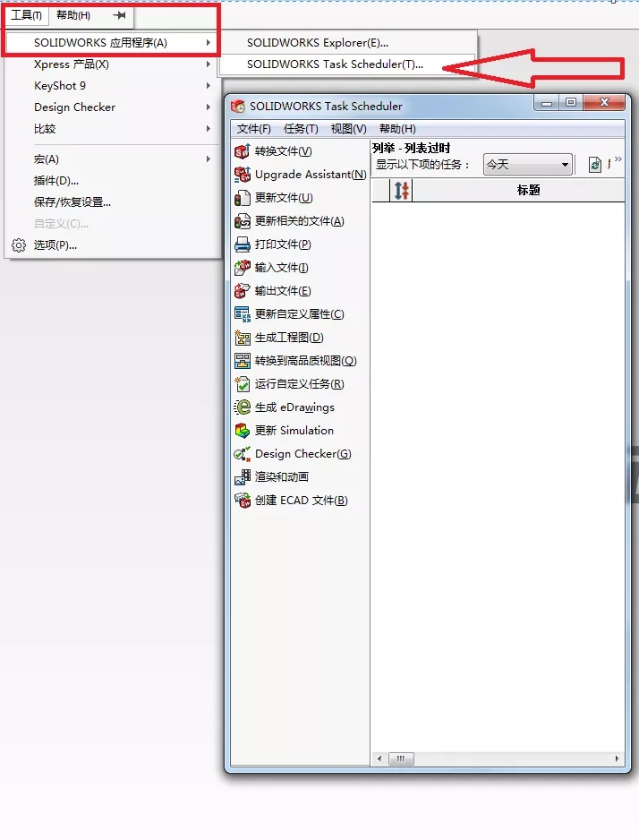Click the 输入文件 import icon

click(242, 268)
